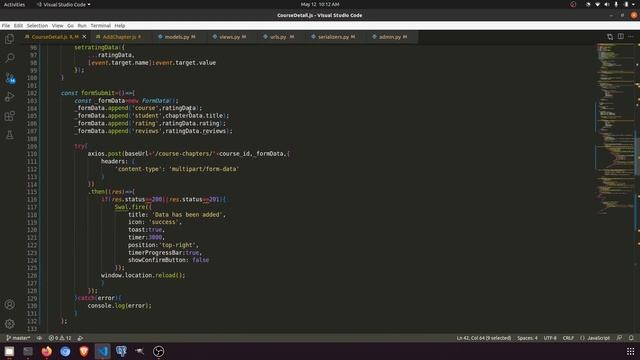
Task: Open the Accounts icon in activity bar
Action: 9,304
